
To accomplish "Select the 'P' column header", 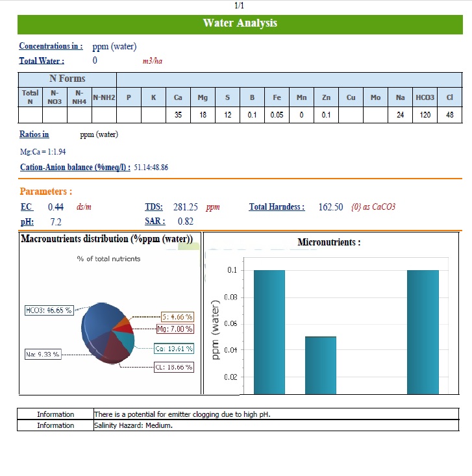I will click(x=129, y=97).
